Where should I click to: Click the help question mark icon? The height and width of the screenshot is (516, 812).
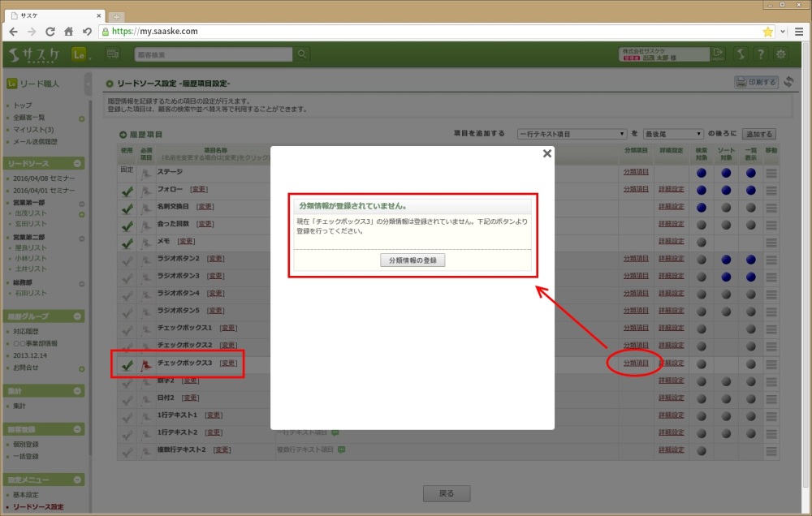point(760,54)
